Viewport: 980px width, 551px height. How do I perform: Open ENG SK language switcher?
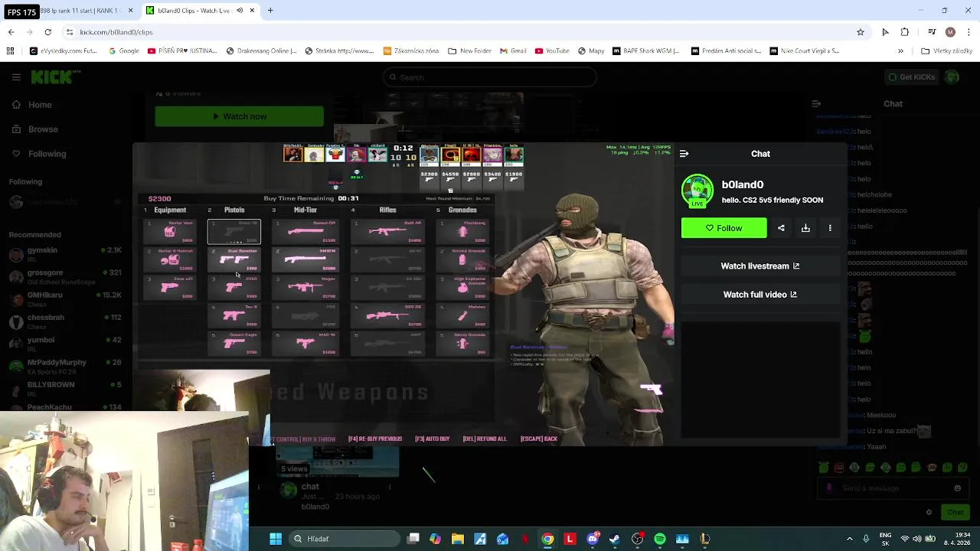885,539
